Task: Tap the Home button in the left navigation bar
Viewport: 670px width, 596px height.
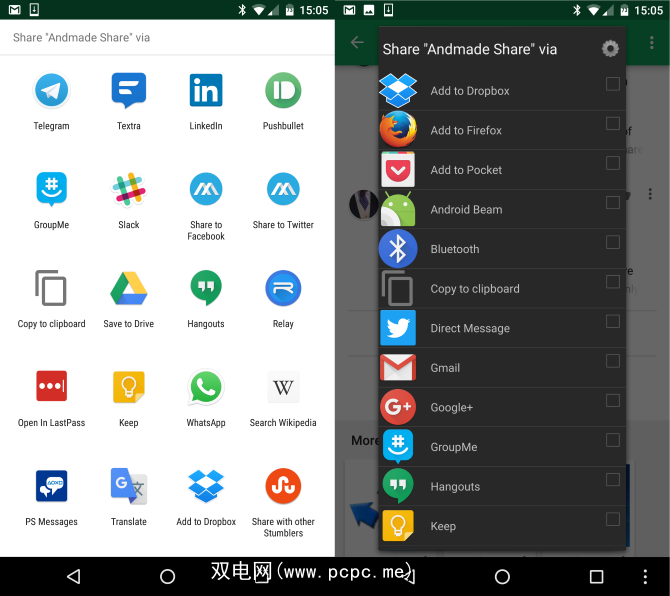Action: (x=168, y=576)
